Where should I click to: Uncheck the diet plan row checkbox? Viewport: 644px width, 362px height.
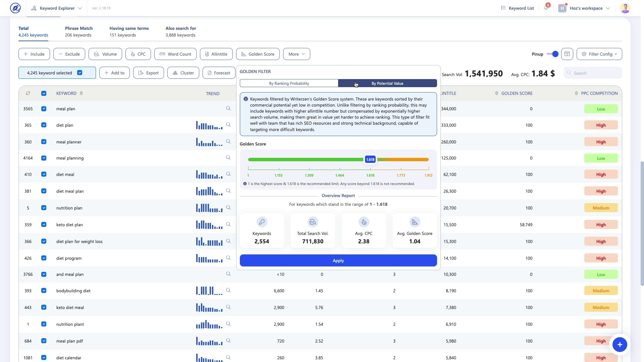pos(44,125)
